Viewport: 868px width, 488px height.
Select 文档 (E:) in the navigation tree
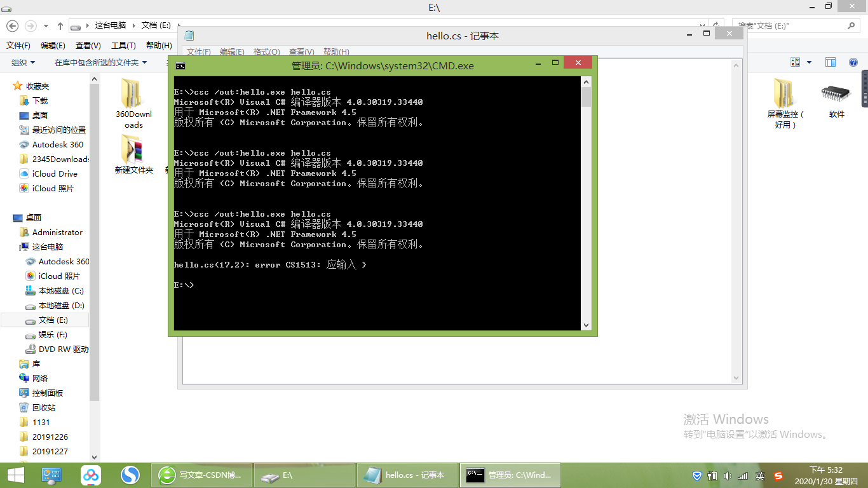(46, 320)
